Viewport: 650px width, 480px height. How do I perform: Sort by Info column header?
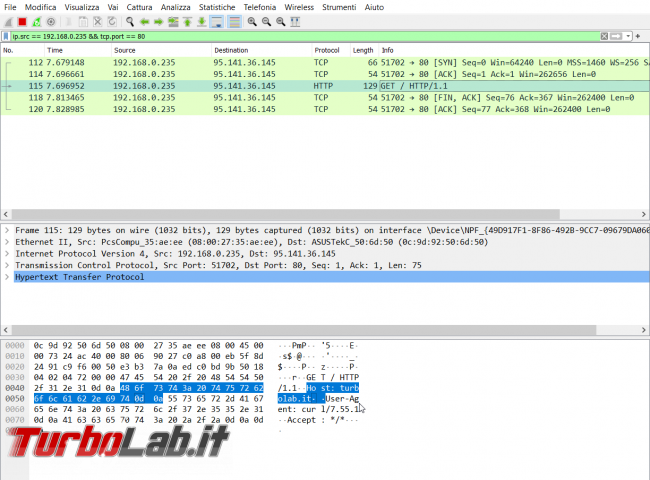(x=514, y=50)
